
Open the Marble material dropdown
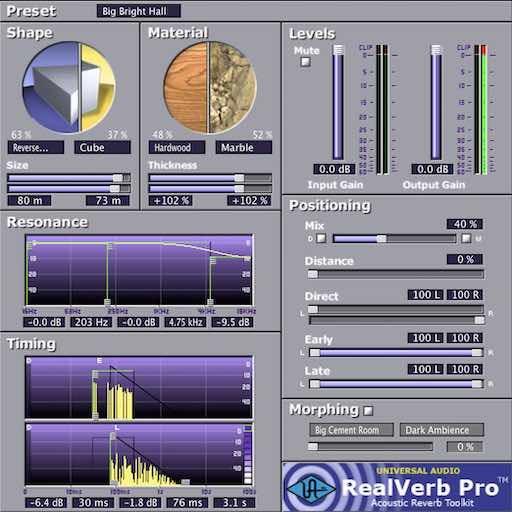[244, 147]
